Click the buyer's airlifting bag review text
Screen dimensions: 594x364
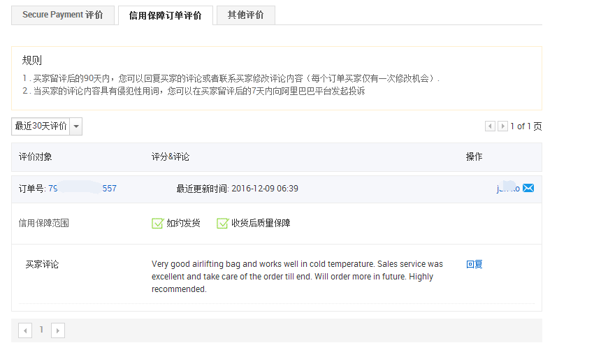[x=297, y=277]
